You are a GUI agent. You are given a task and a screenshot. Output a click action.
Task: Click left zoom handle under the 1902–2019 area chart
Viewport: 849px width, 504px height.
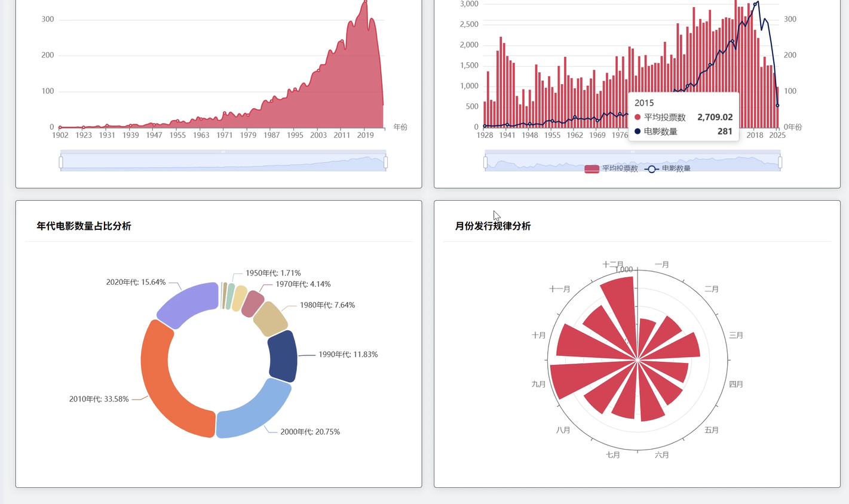[61, 162]
